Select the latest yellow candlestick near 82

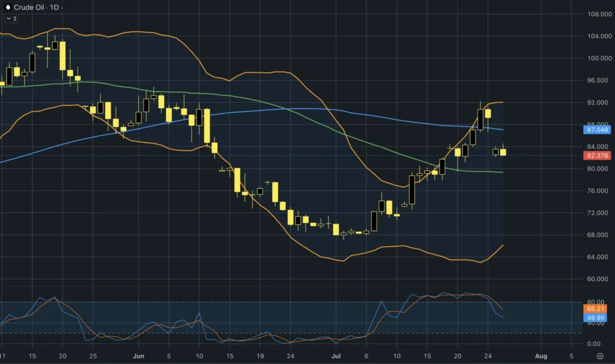[503, 152]
